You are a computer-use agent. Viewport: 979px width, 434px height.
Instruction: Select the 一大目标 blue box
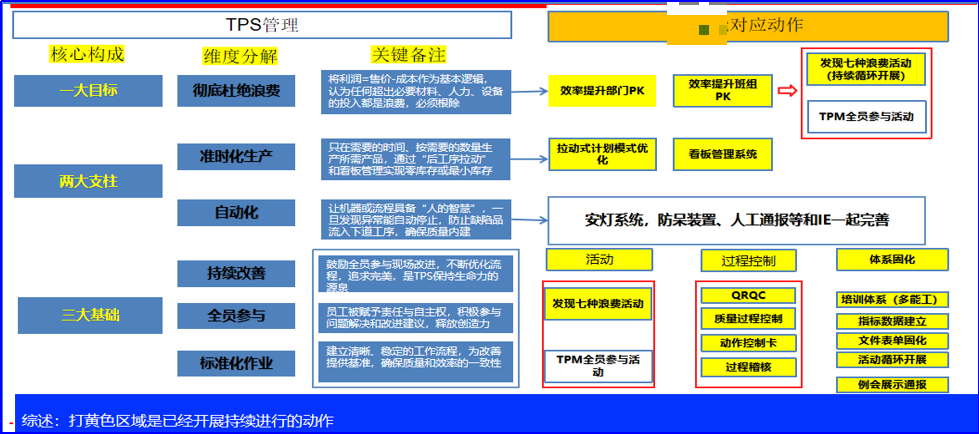88,91
